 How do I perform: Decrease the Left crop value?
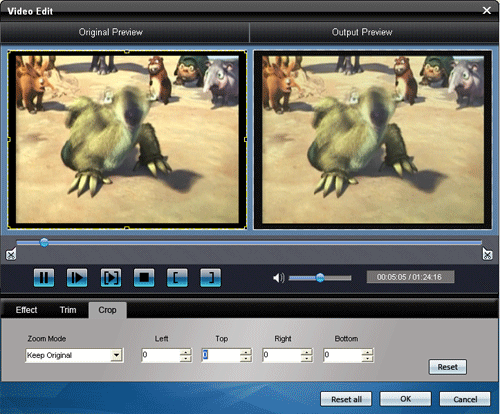point(186,359)
